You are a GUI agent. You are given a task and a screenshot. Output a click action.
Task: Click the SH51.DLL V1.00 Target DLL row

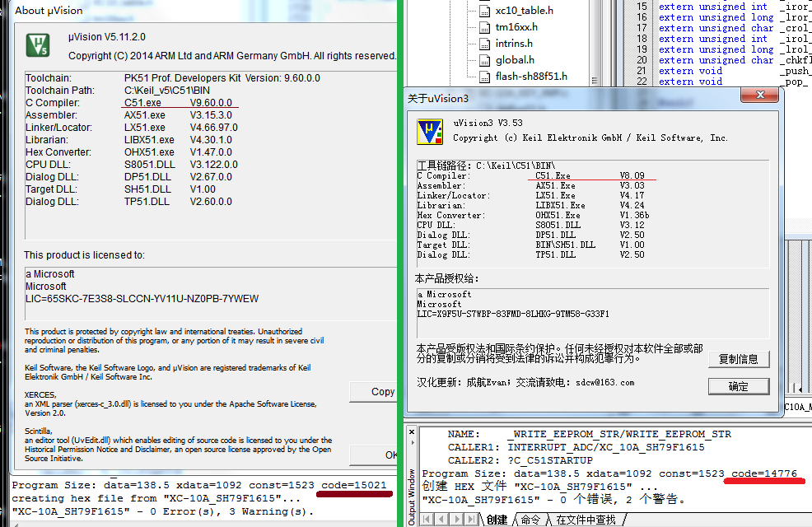tap(121, 189)
